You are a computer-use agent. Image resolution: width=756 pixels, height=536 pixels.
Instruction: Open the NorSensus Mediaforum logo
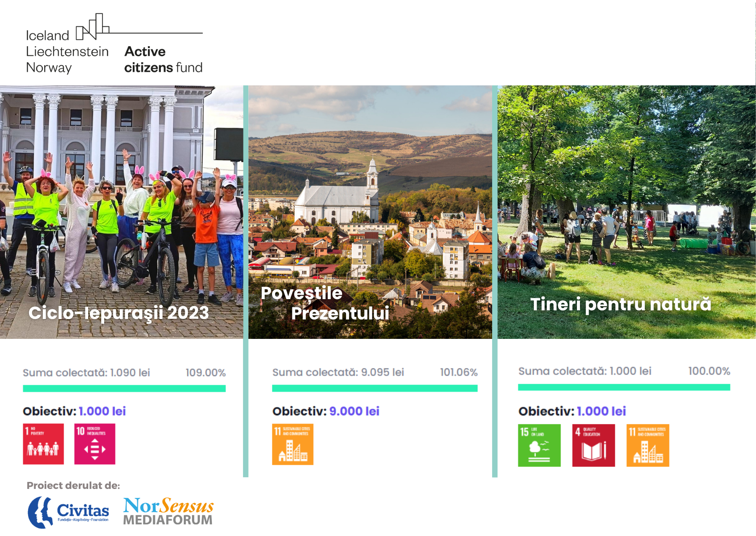click(168, 511)
